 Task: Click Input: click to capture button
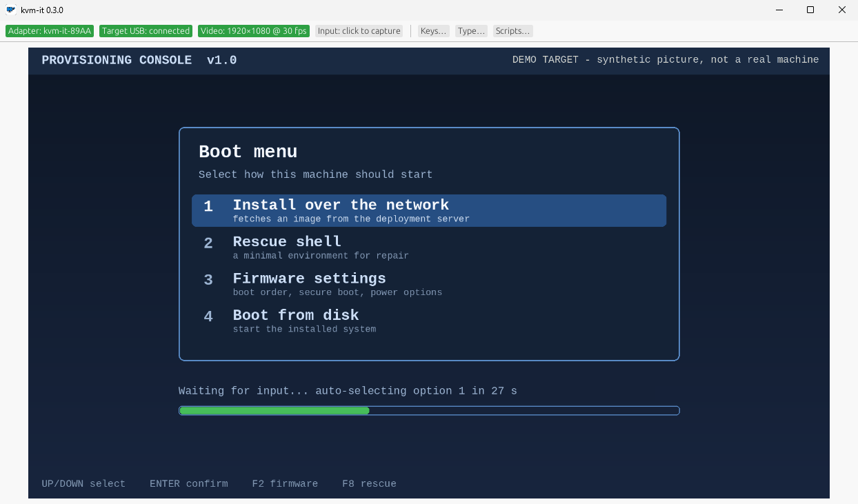tap(359, 31)
